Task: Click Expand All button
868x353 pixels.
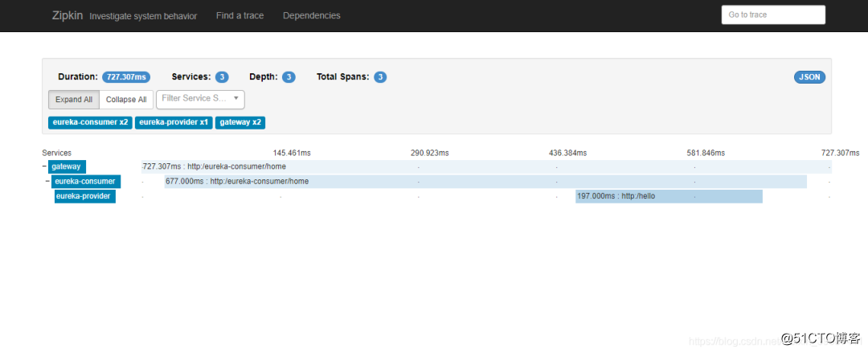Action: click(74, 100)
